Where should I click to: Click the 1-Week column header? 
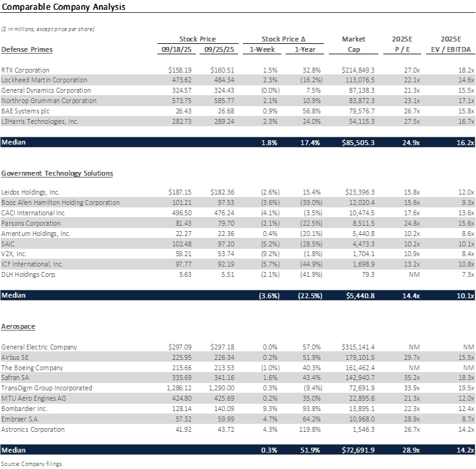(x=264, y=49)
